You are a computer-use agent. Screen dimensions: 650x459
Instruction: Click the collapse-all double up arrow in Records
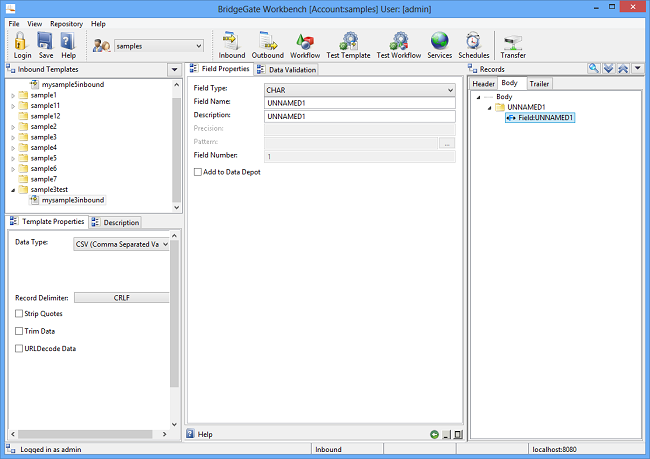click(623, 68)
